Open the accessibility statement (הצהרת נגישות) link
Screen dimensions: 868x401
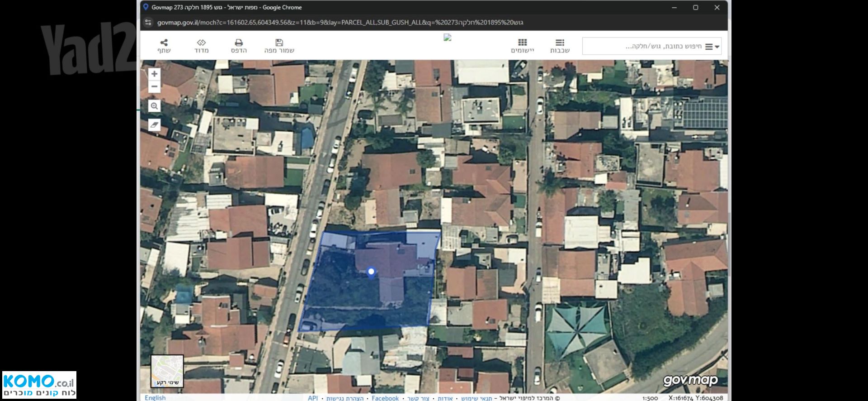pyautogui.click(x=345, y=398)
